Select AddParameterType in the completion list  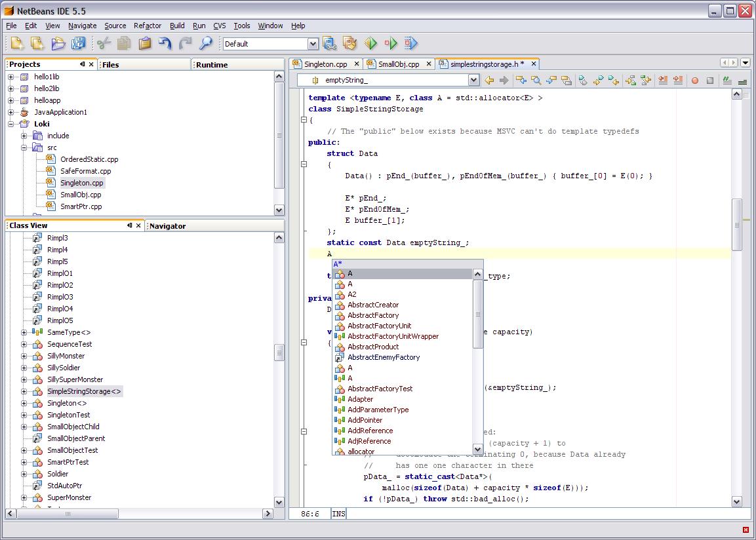click(403, 410)
